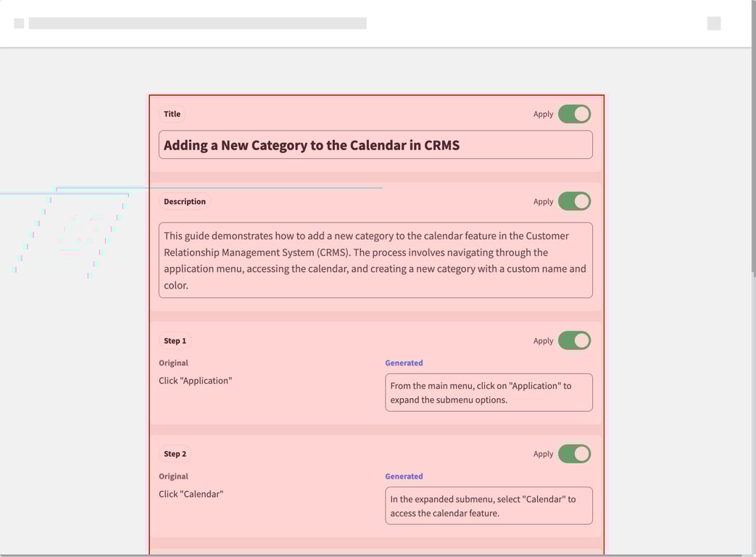
Task: Click the Generated label under Step 2
Action: coord(404,476)
